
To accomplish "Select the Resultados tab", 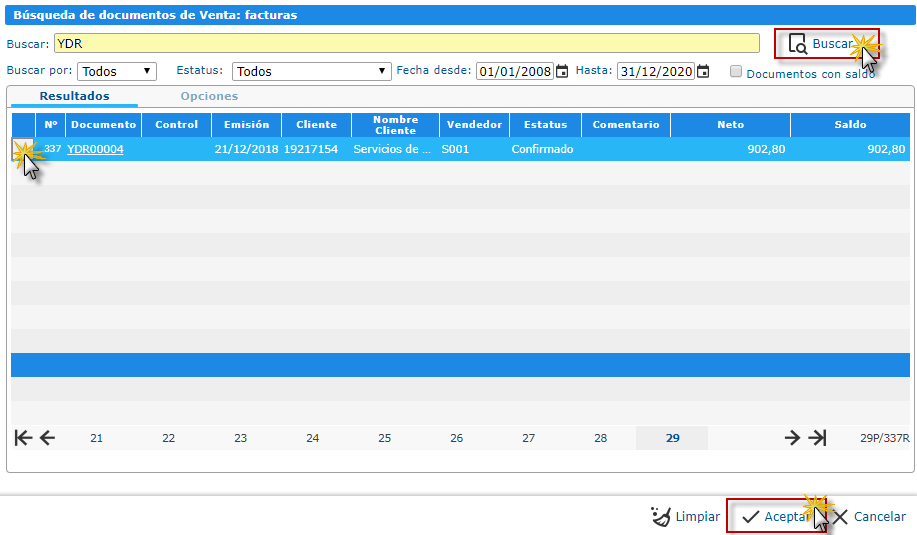I will (74, 96).
